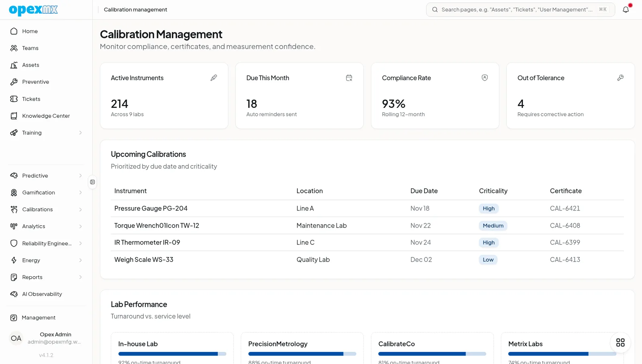The image size is (642, 364).
Task: Expand the Gamification submenu chevron
Action: (x=80, y=192)
